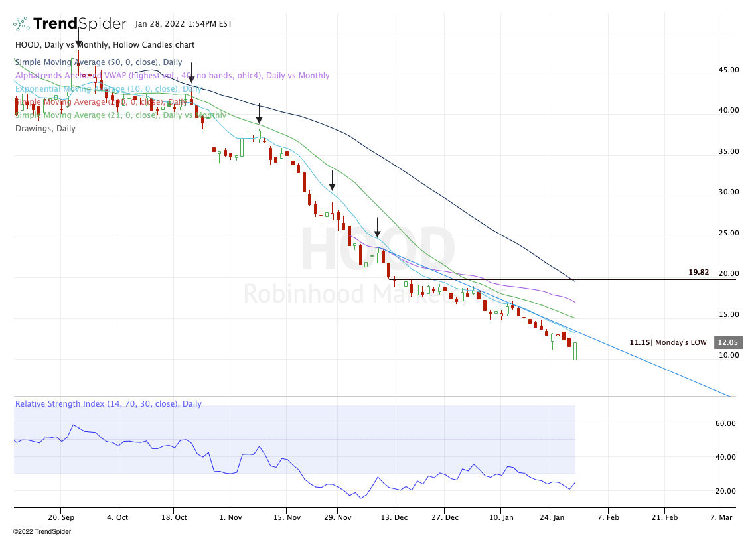
Task: Click the 7. Feb date axis label
Action: point(608,517)
